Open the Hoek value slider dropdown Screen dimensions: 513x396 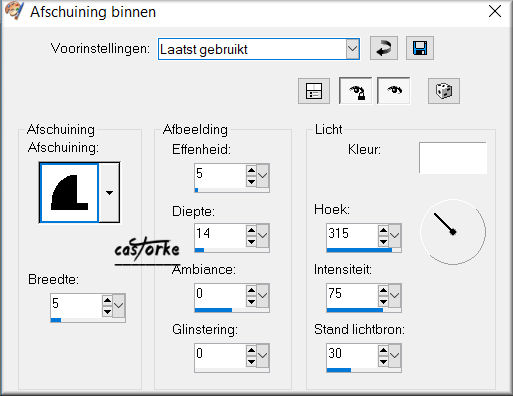(x=395, y=235)
